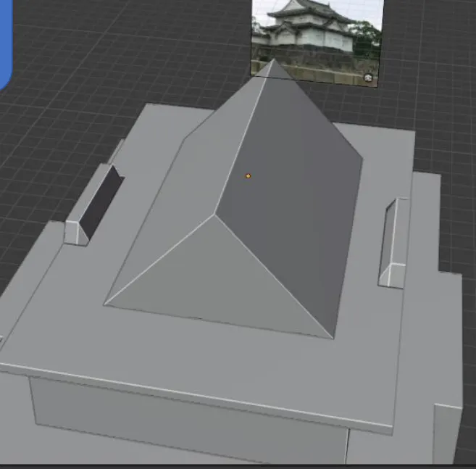Select the vertex where front triangle meets ridge
The image size is (476, 469).
(215, 215)
